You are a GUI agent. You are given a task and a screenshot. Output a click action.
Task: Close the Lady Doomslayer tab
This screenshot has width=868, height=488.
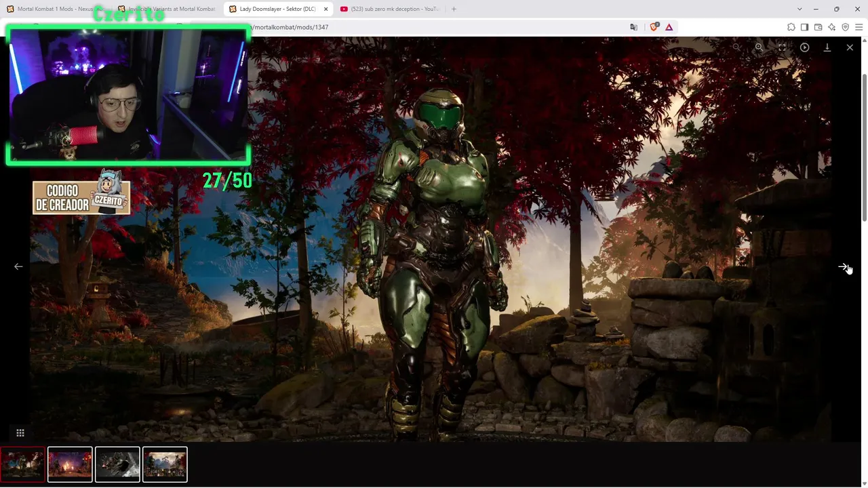pyautogui.click(x=324, y=9)
